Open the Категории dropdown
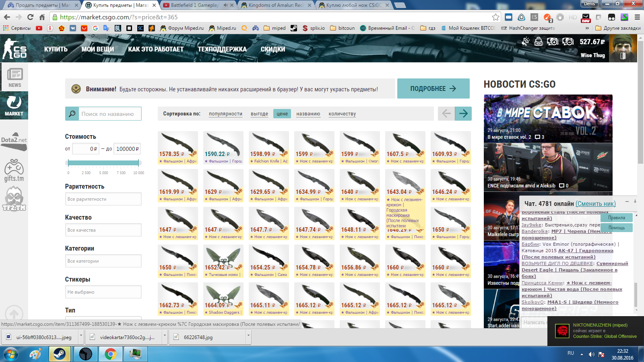 point(103,261)
